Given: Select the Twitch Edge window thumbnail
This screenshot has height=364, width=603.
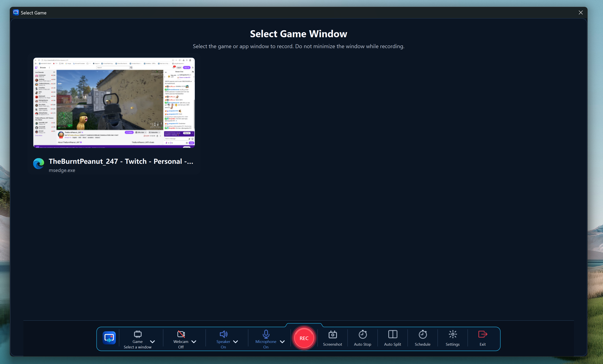Looking at the screenshot, I should click(x=114, y=103).
